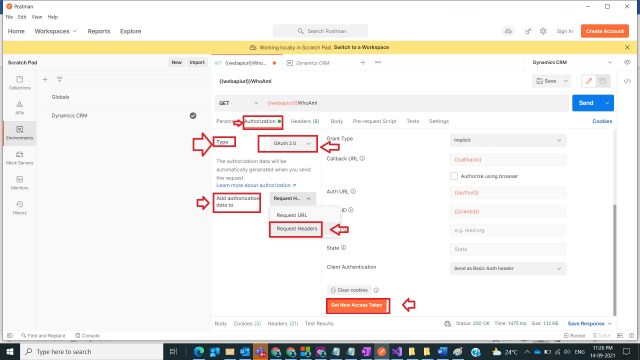Open the Dynamics CRM editor tab
Screen dimensions: 640x360
pos(312,63)
